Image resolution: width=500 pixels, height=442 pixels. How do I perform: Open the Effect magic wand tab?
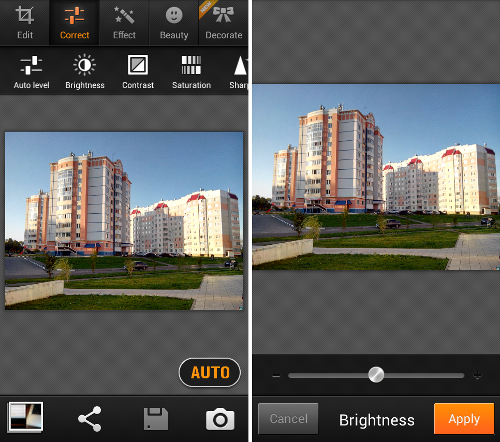point(124,23)
